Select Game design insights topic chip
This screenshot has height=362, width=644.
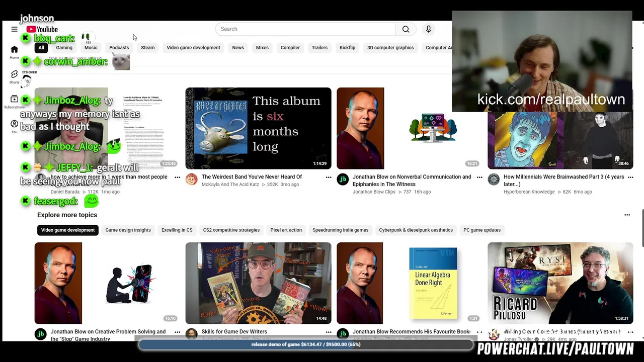click(128, 230)
